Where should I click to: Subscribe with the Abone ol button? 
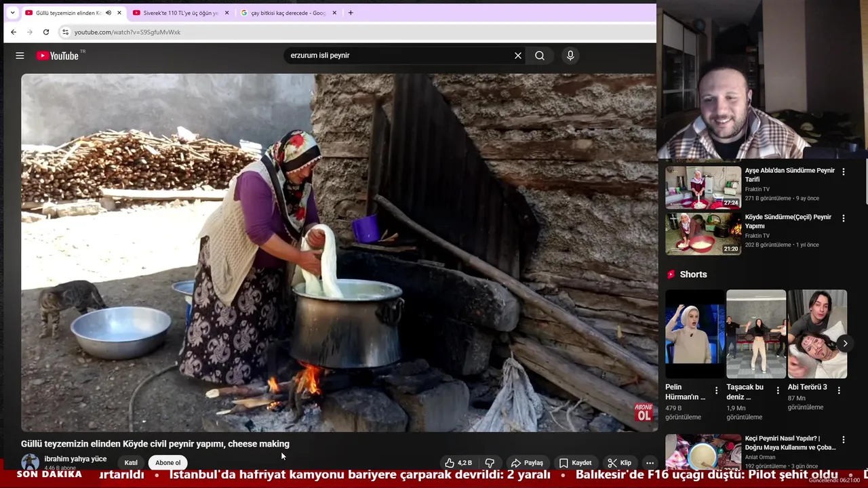click(168, 463)
